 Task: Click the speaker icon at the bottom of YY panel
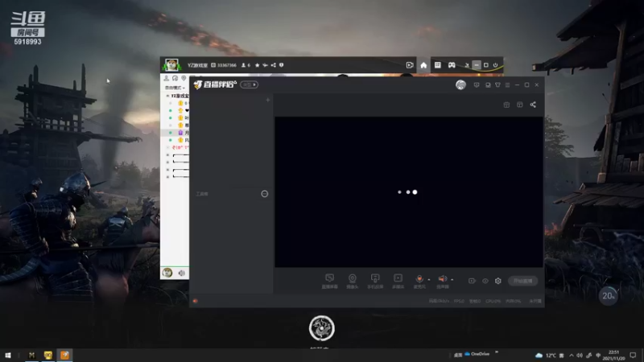pyautogui.click(x=182, y=273)
